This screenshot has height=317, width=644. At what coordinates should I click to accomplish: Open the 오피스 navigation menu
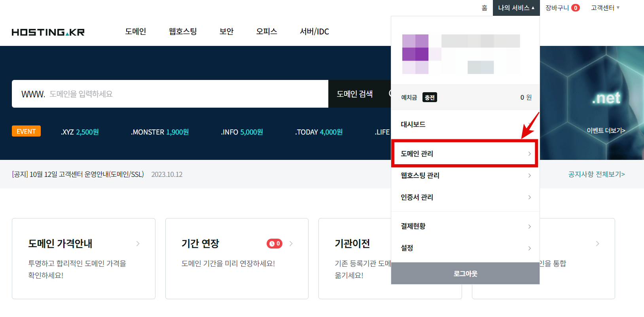pos(267,31)
